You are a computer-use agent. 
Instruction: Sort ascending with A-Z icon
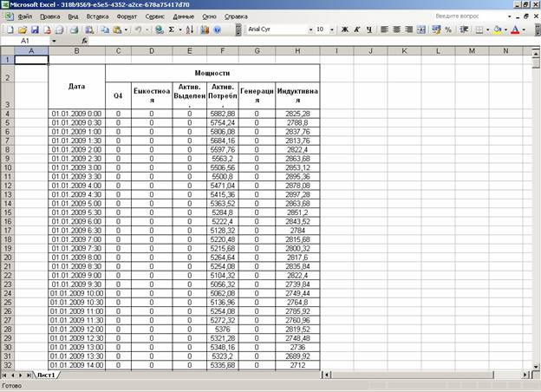coord(189,29)
